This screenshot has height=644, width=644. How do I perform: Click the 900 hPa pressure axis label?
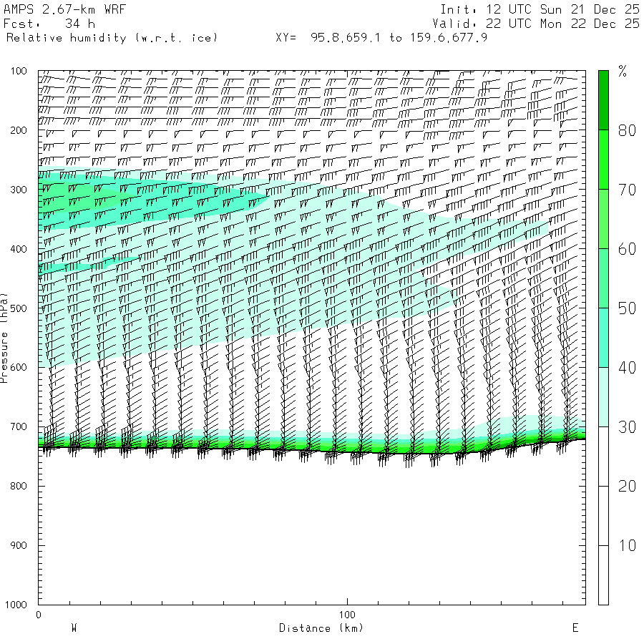pyautogui.click(x=19, y=545)
